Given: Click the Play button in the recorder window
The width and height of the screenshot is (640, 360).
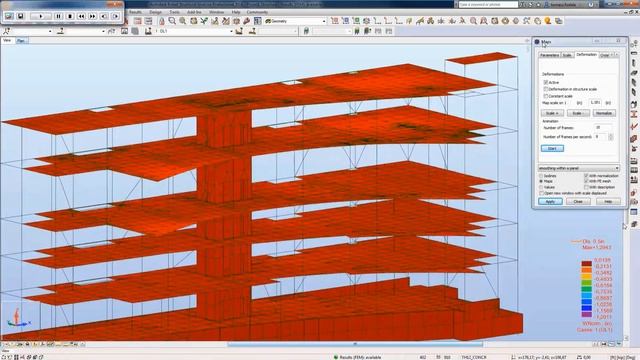Looking at the screenshot, I should [x=41, y=16].
